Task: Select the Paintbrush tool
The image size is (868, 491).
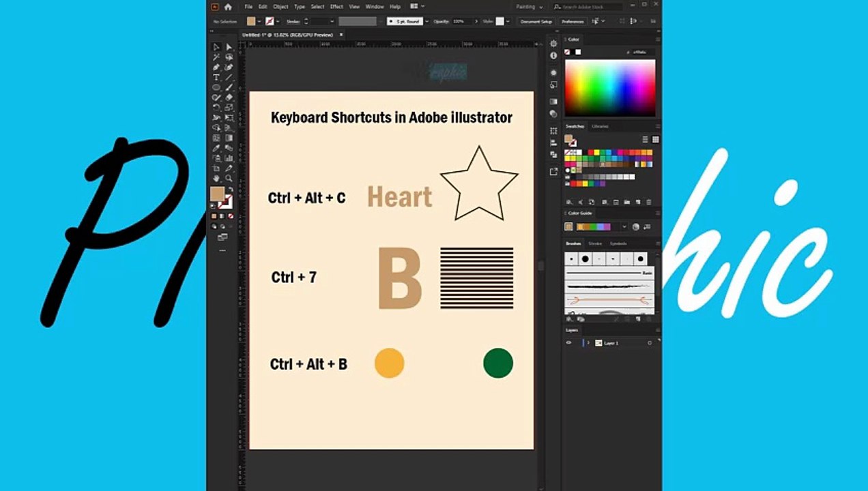Action: (x=229, y=87)
